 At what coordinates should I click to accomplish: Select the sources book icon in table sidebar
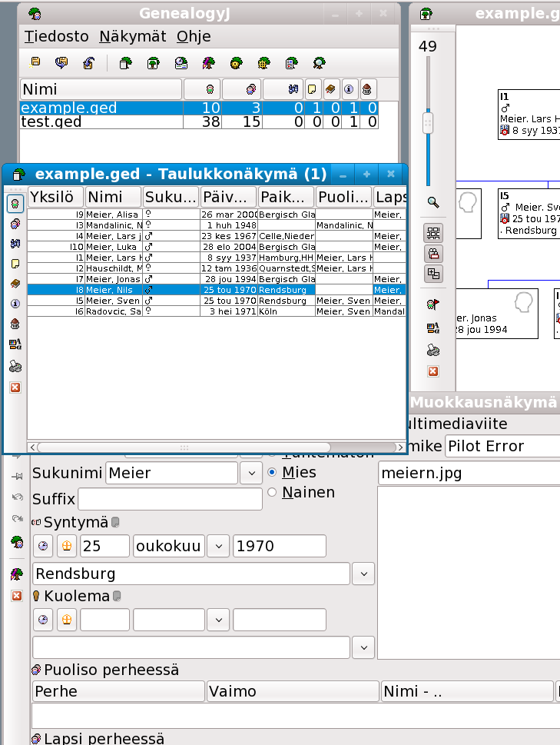tap(15, 284)
